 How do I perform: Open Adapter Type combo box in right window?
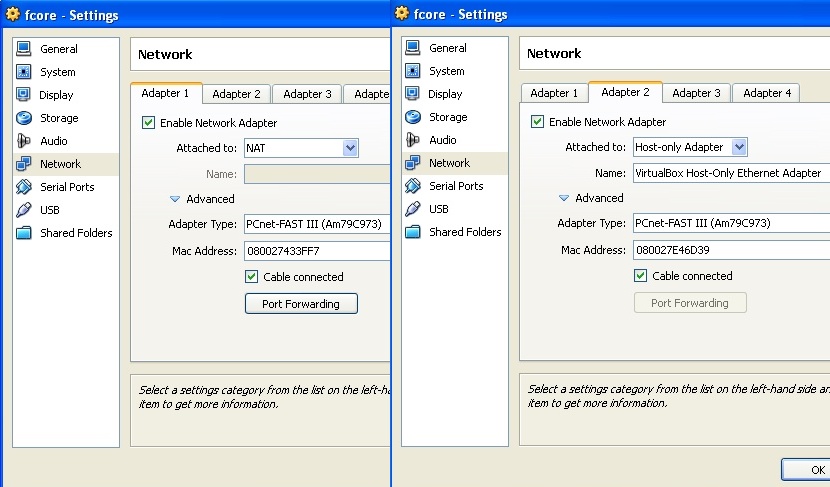tap(732, 223)
